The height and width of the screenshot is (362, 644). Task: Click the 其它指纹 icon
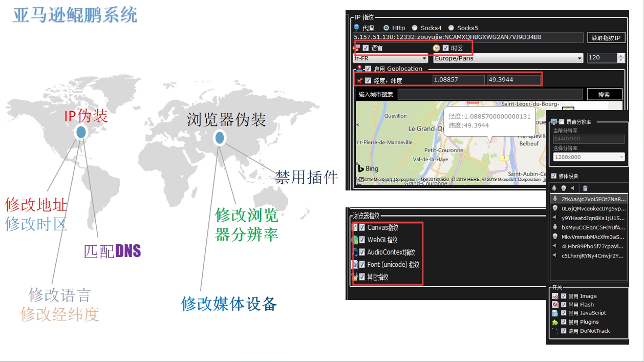click(x=355, y=277)
